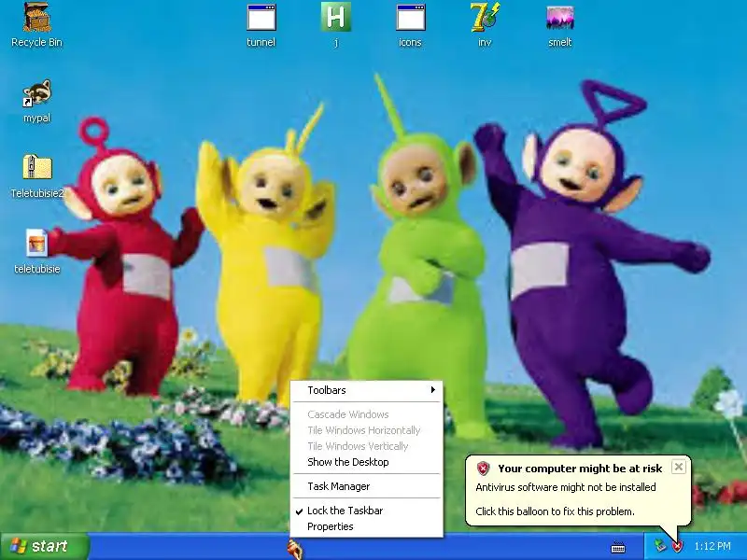Screen dimensions: 747x560
Task: Select the tunnel desktop icon
Action: point(261,26)
